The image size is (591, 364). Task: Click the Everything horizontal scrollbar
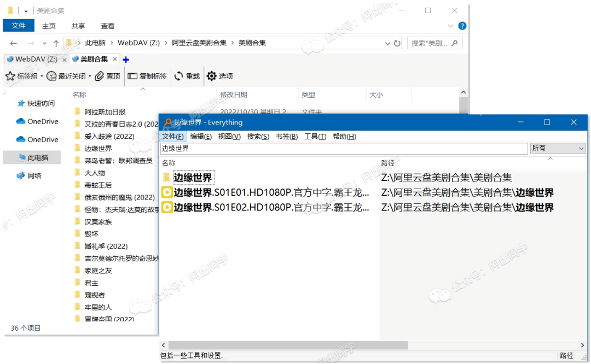coord(288,345)
